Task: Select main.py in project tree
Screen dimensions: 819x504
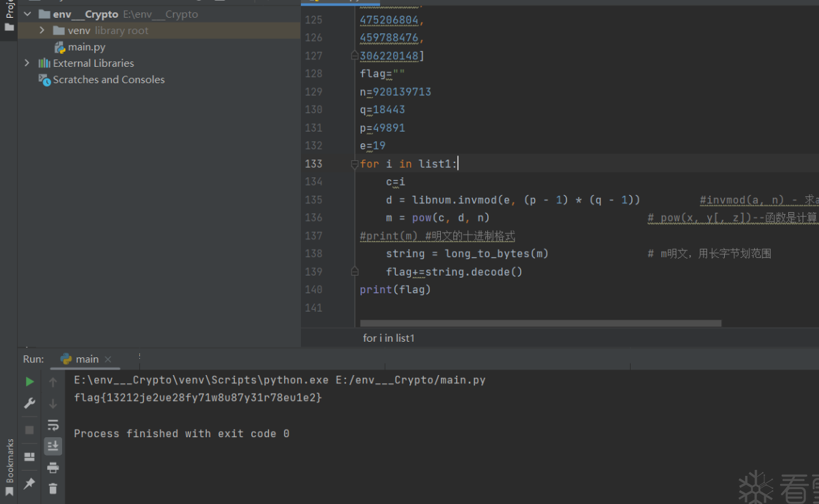Action: click(x=86, y=47)
